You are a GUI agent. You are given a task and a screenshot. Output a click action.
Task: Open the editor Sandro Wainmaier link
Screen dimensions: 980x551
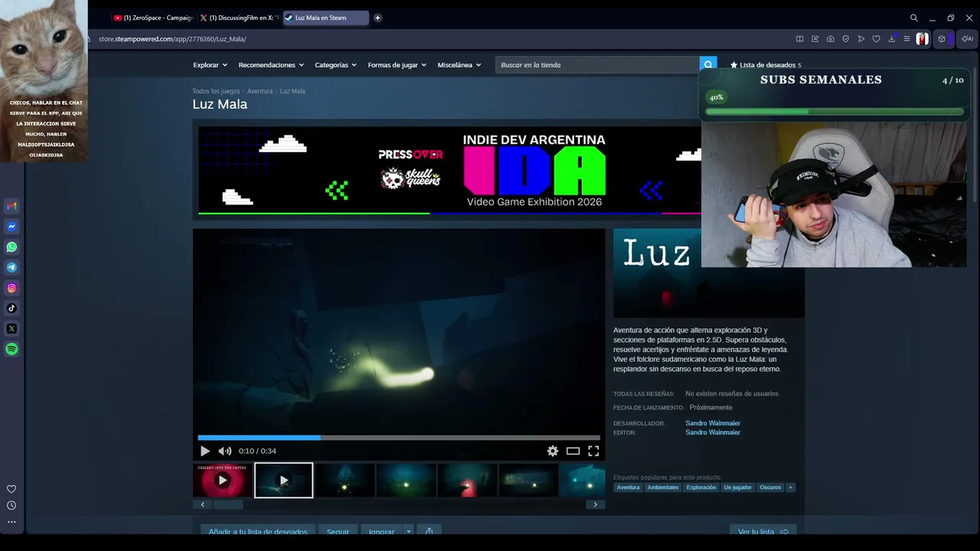(x=713, y=432)
